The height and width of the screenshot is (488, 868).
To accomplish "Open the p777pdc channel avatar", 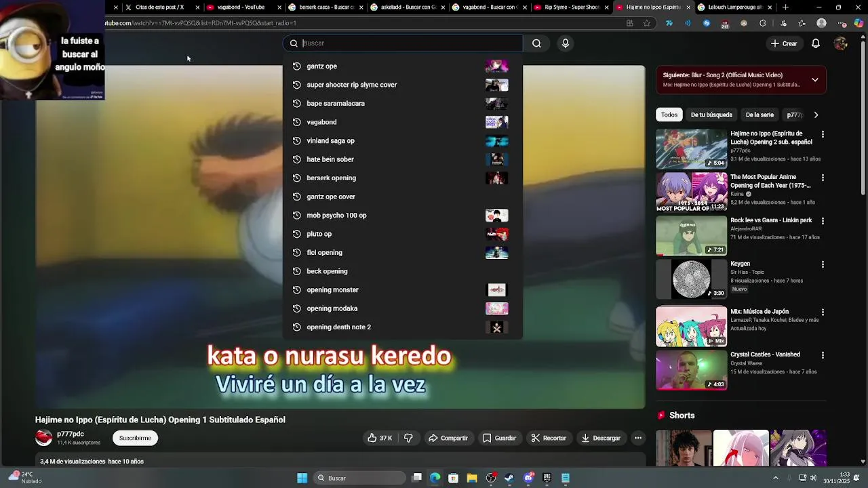I will [43, 438].
